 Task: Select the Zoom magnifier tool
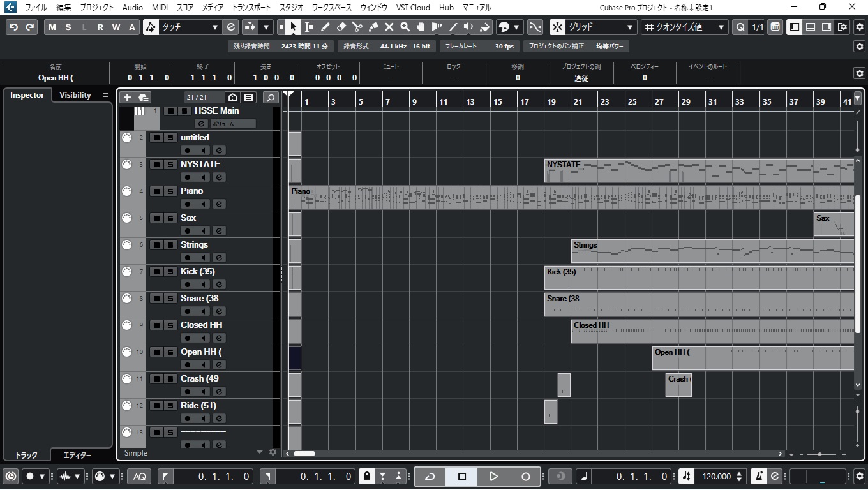click(405, 27)
